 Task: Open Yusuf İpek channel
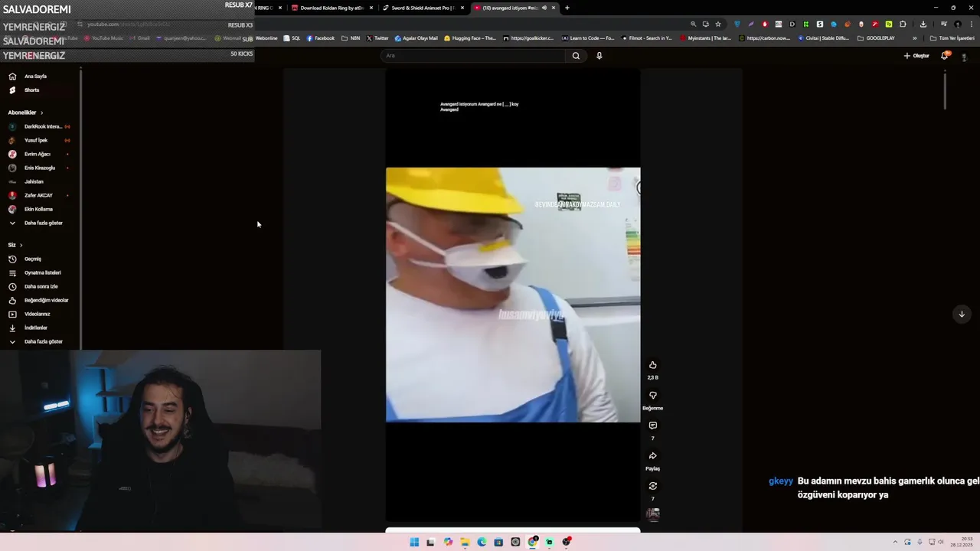tap(40, 140)
